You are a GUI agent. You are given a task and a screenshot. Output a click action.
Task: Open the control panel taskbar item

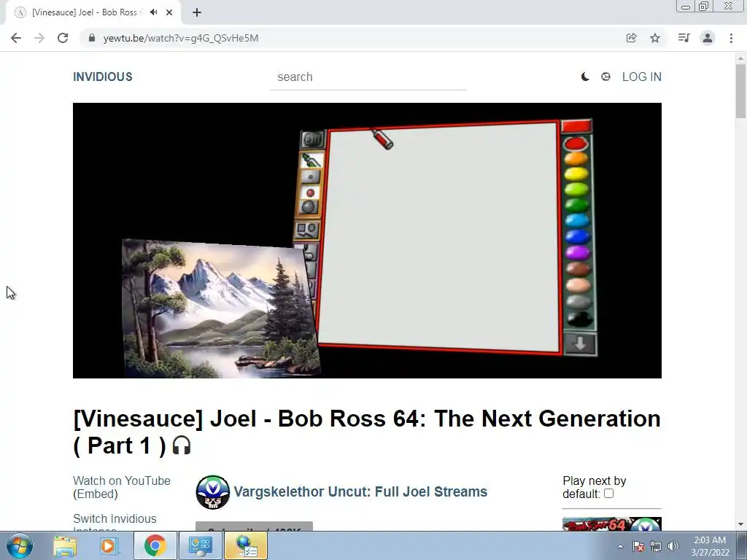200,545
